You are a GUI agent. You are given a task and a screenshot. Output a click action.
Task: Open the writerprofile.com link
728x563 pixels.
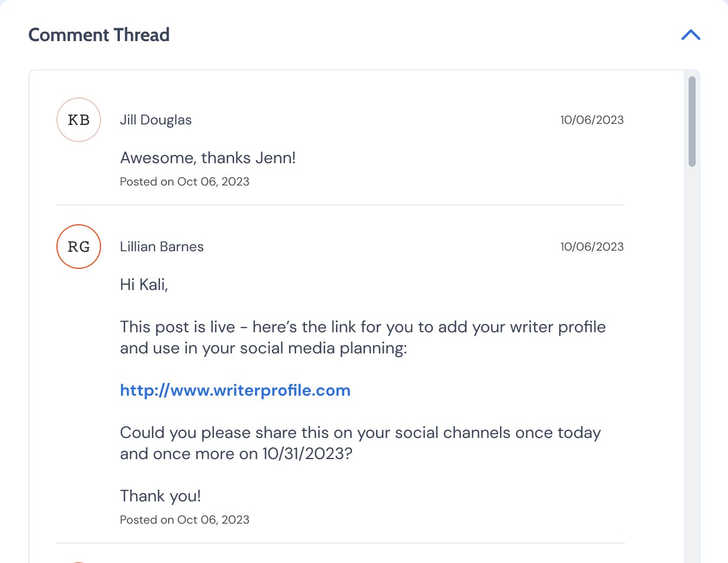click(x=235, y=390)
